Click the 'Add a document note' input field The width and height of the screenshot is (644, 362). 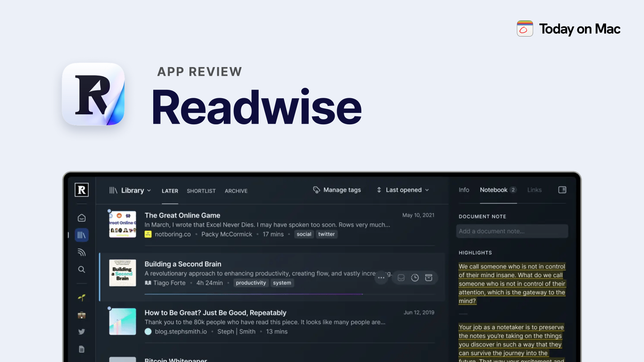pos(512,231)
